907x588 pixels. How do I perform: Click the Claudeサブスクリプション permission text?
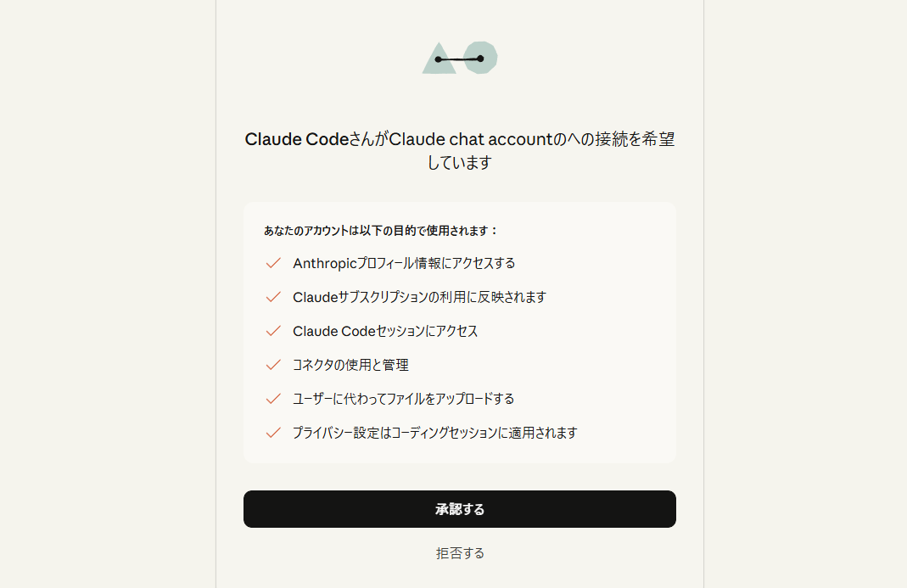click(x=420, y=297)
